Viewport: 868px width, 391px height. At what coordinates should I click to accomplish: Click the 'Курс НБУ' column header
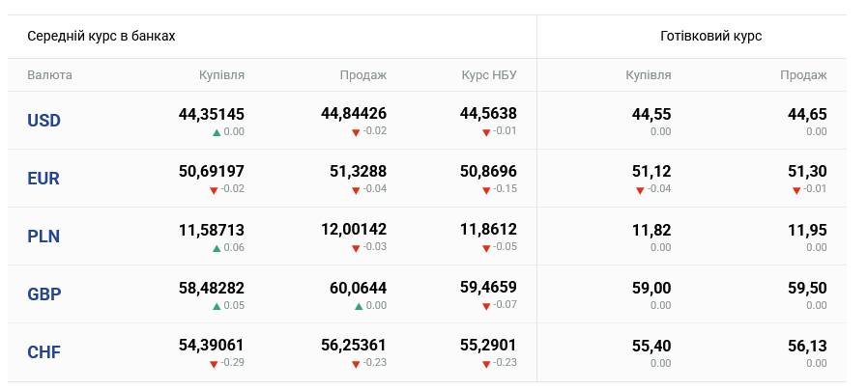(x=489, y=75)
